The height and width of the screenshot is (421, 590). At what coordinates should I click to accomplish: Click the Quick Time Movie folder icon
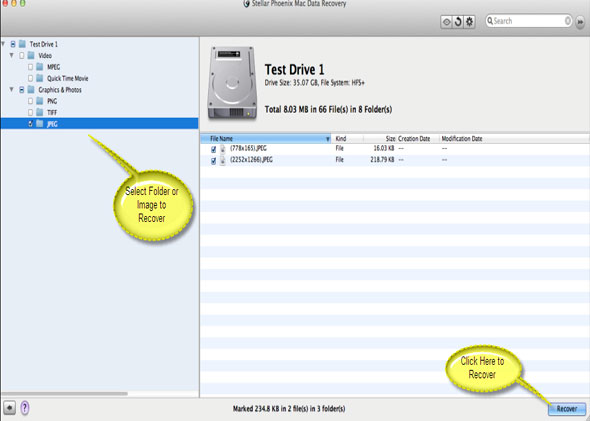(x=40, y=78)
